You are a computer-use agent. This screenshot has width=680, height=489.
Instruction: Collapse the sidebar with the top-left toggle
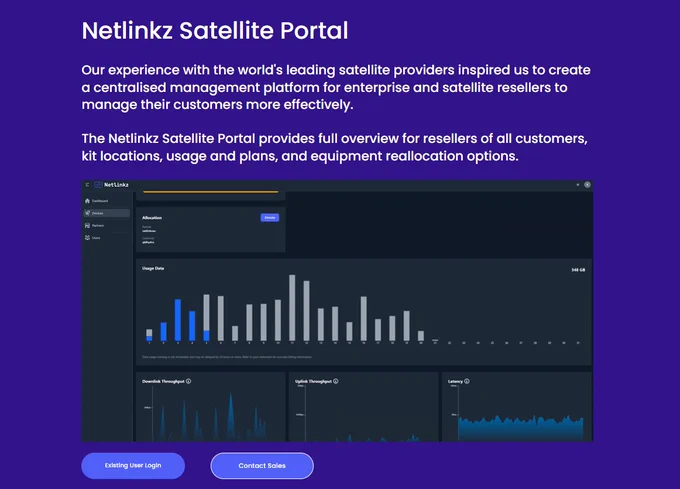click(x=87, y=185)
